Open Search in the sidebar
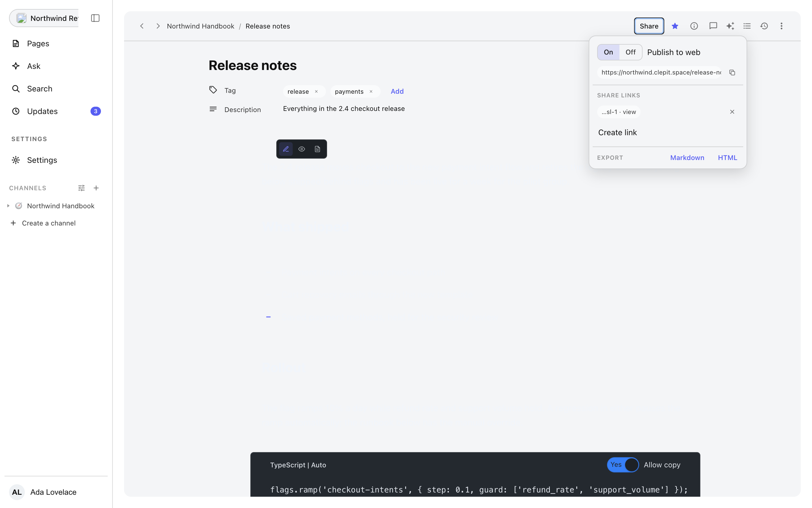Screen dimensions: 812x508 (x=56, y=89)
